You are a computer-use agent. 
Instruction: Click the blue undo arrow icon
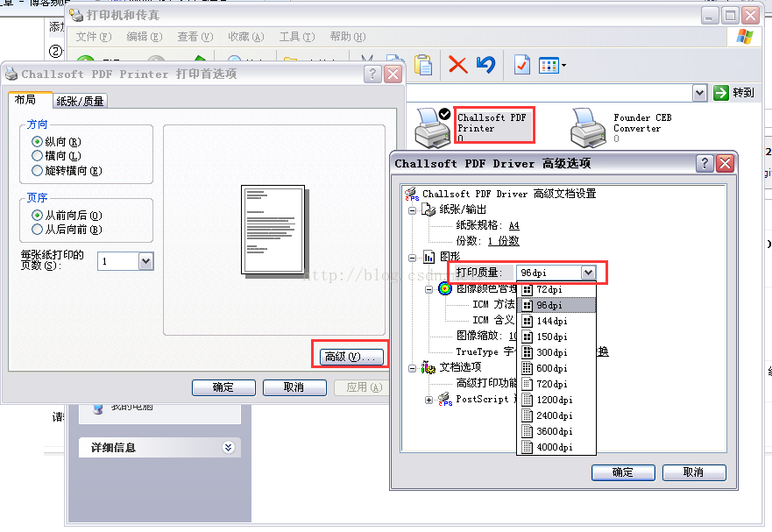[486, 65]
